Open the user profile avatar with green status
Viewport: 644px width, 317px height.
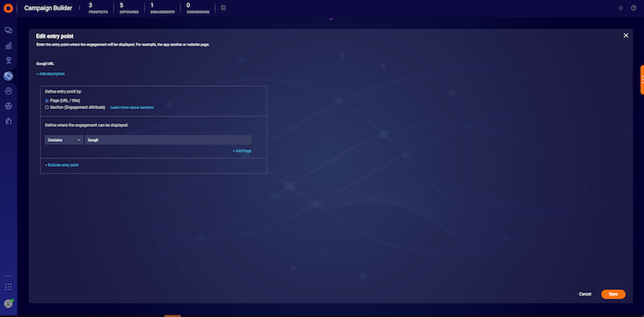9,304
